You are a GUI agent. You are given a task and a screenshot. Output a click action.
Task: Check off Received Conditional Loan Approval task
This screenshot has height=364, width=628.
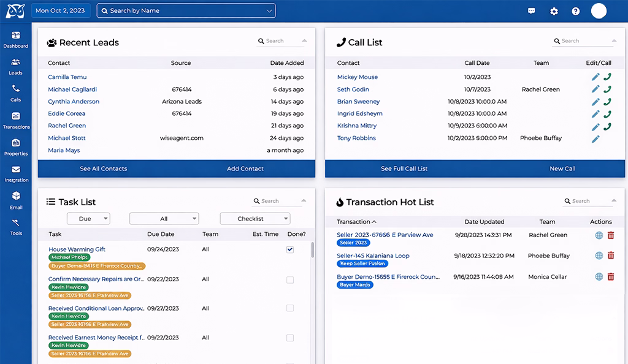[x=289, y=308]
